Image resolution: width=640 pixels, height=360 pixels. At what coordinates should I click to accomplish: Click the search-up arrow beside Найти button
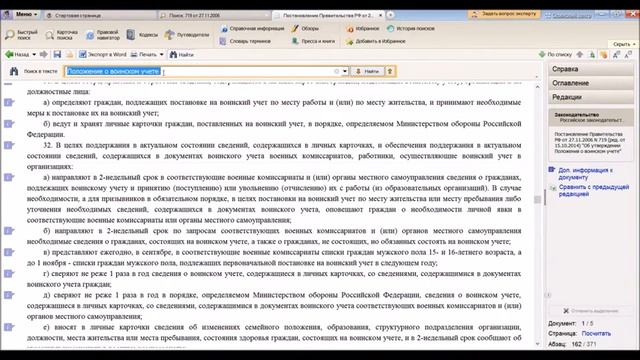[x=390, y=71]
